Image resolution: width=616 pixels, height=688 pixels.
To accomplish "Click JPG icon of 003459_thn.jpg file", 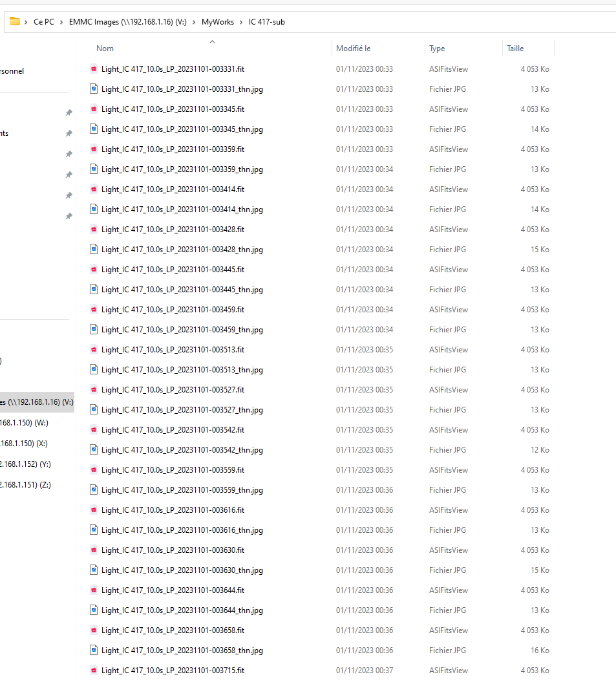I will pyautogui.click(x=94, y=330).
